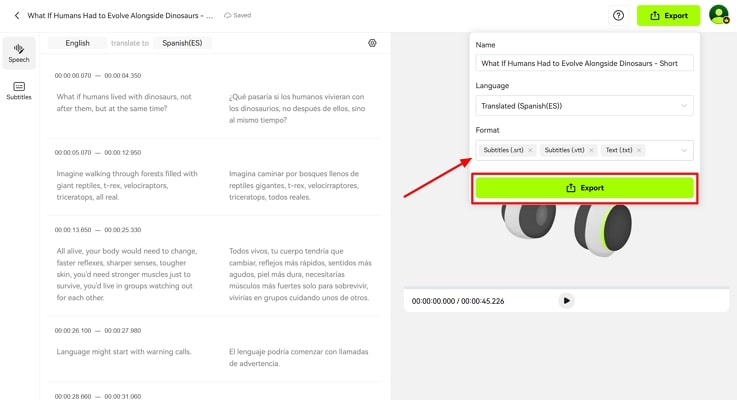Open the help question mark icon
The image size is (737, 400).
(619, 16)
